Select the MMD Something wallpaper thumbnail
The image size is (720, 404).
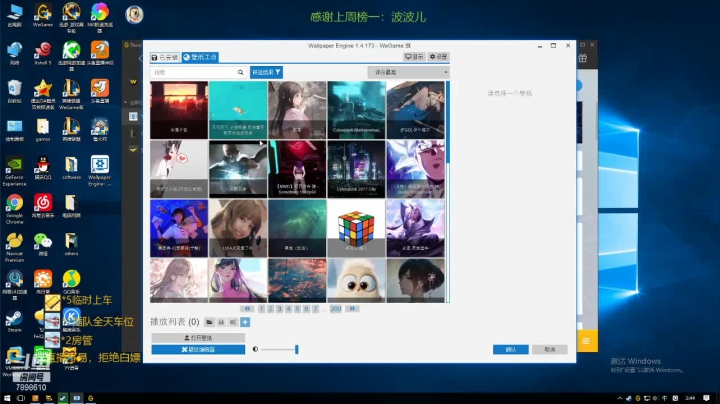pos(297,169)
